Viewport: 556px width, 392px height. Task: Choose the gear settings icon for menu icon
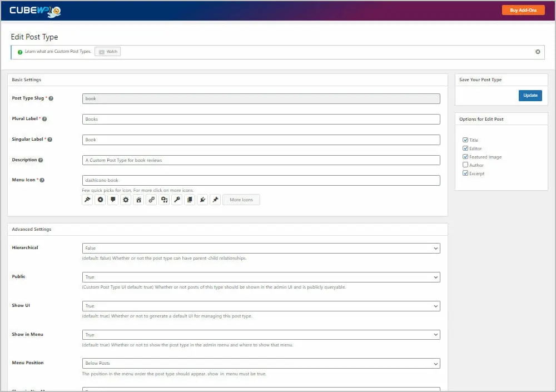(126, 199)
